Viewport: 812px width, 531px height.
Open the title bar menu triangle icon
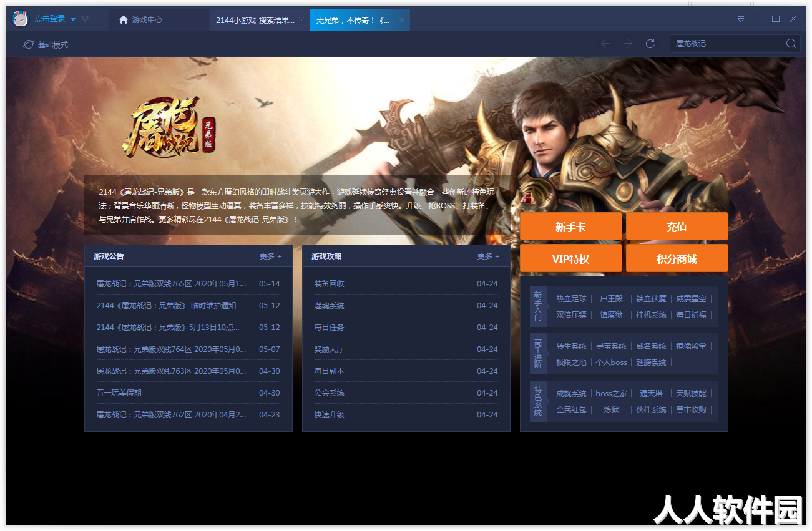(741, 19)
